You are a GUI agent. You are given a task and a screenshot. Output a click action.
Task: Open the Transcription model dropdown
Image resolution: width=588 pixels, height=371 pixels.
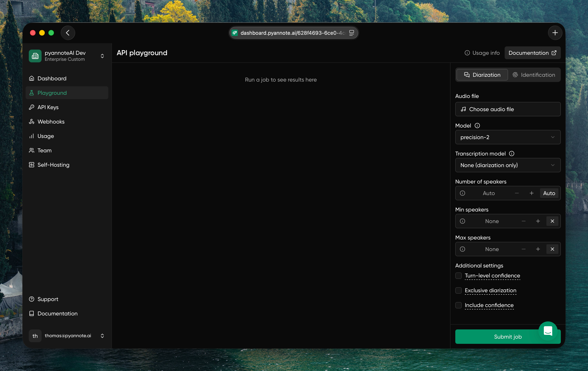pos(508,165)
